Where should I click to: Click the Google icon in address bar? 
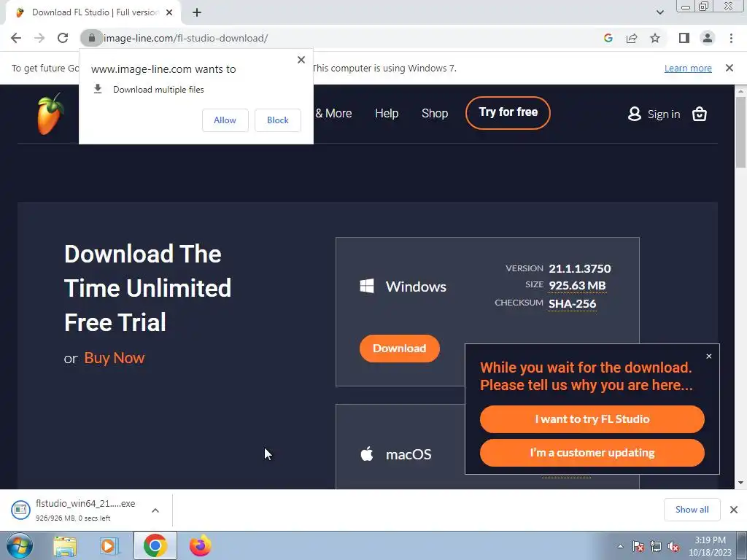608,38
